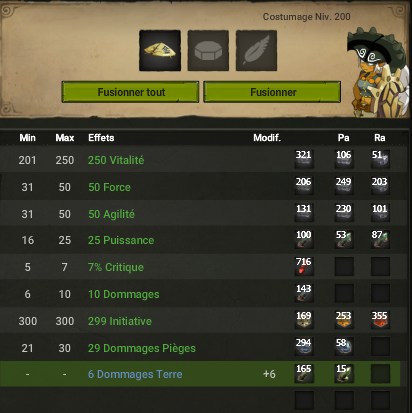Use the 321 Vitalité basic rune

pos(304,159)
